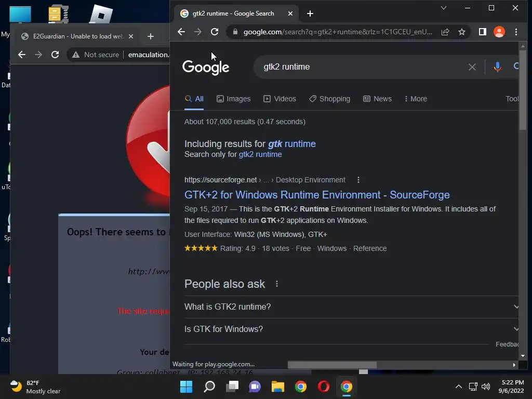This screenshot has width=532, height=399.
Task: Open new tab in Google Search window
Action: [310, 14]
